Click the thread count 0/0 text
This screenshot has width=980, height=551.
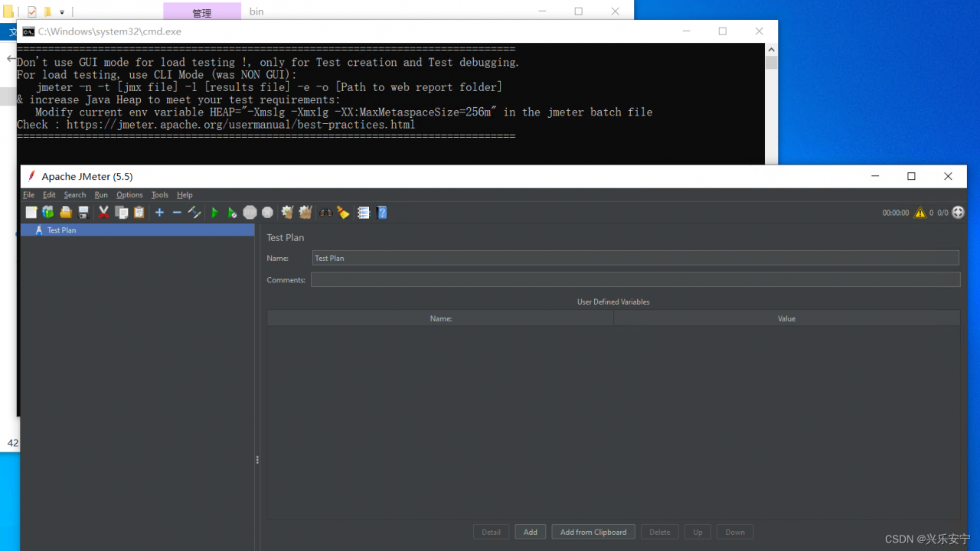943,213
